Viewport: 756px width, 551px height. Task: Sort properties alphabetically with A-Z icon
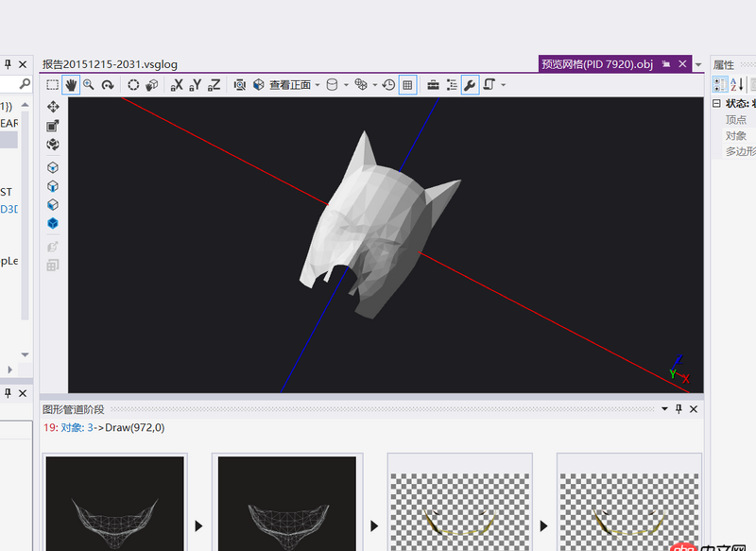point(737,84)
